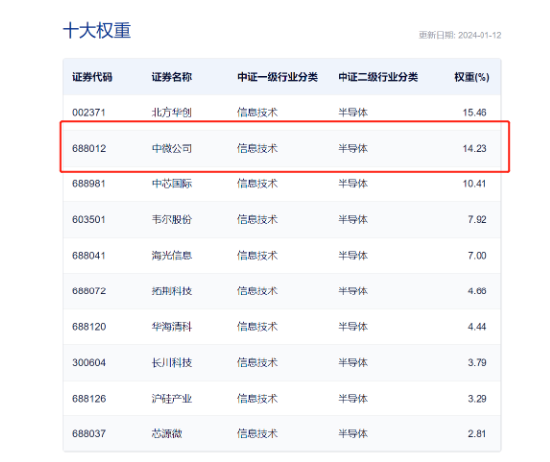This screenshot has width=550, height=462.
Task: Click the 14.23 weight of 中微公司
Action: pos(474,148)
